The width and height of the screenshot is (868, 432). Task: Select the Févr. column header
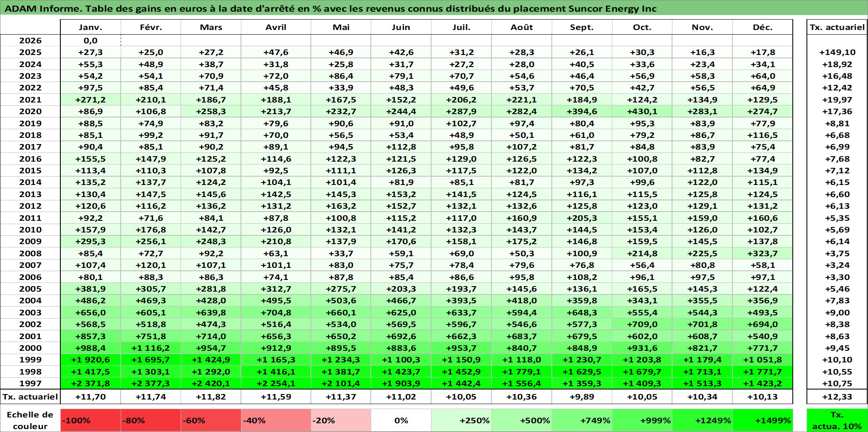tap(151, 27)
